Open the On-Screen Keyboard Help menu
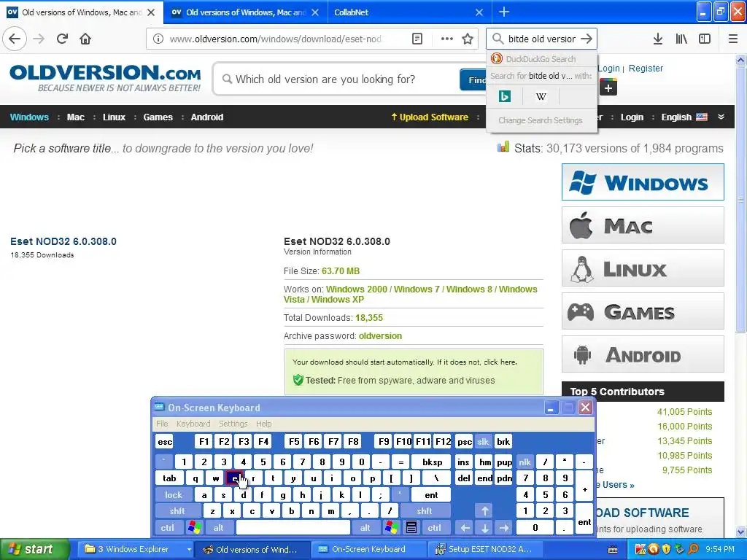This screenshot has width=747, height=560. [263, 424]
